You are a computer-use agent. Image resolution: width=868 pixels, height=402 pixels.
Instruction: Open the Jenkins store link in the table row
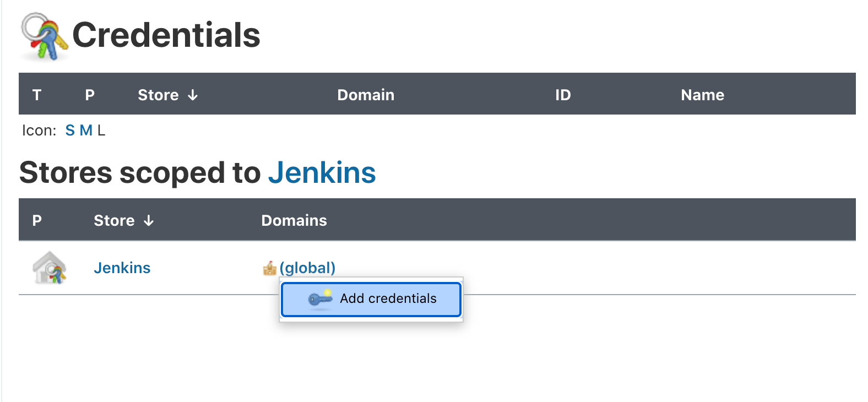point(122,268)
